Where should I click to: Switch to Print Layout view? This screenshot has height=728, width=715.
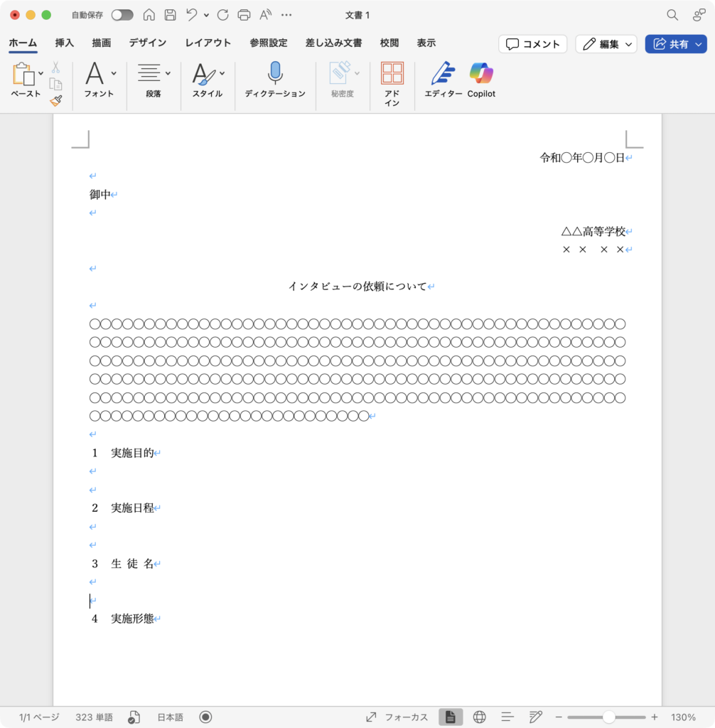click(451, 717)
